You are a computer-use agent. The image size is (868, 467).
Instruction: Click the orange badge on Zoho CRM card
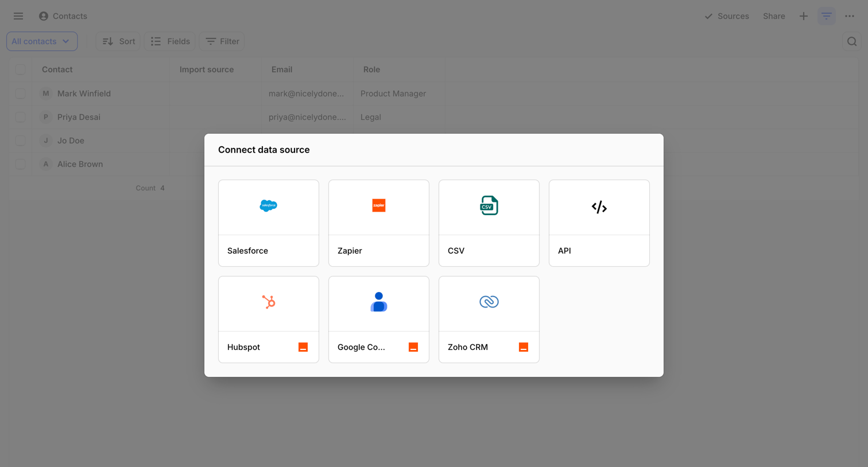tap(524, 347)
